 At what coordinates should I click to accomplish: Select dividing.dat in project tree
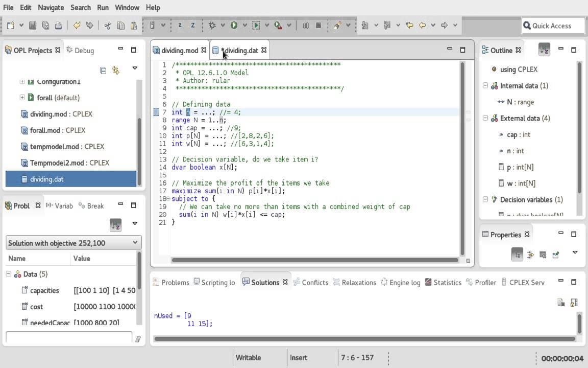(x=71, y=179)
